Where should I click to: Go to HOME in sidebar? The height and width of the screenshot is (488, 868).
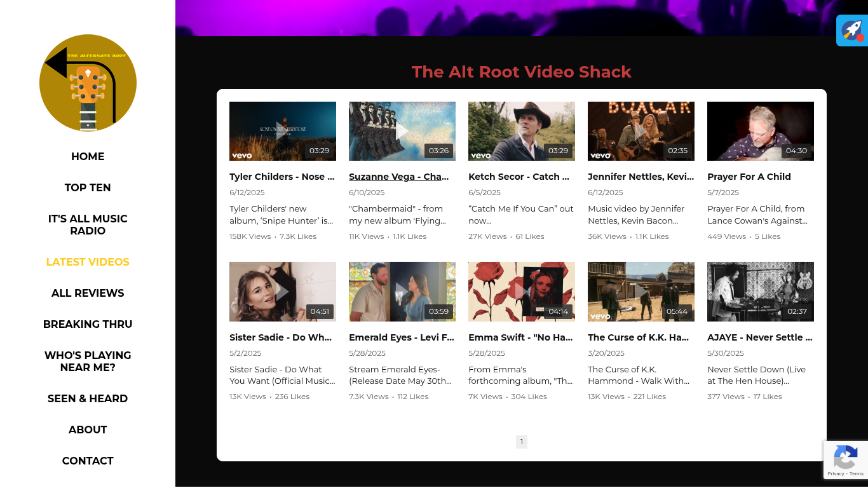(x=88, y=156)
